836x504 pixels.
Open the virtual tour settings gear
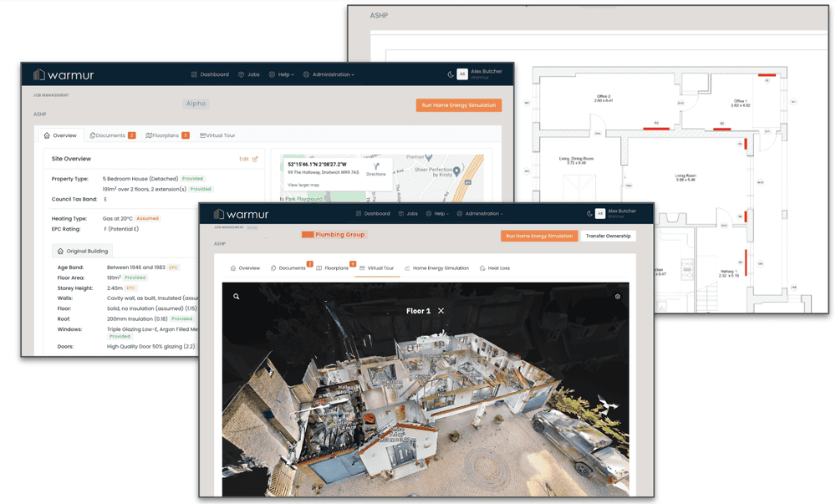pos(618,296)
